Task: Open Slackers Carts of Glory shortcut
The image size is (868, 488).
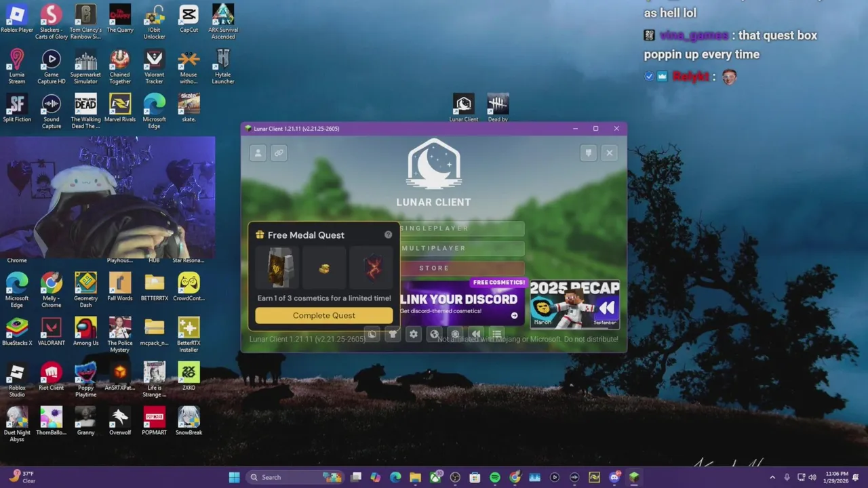Action: [x=52, y=22]
